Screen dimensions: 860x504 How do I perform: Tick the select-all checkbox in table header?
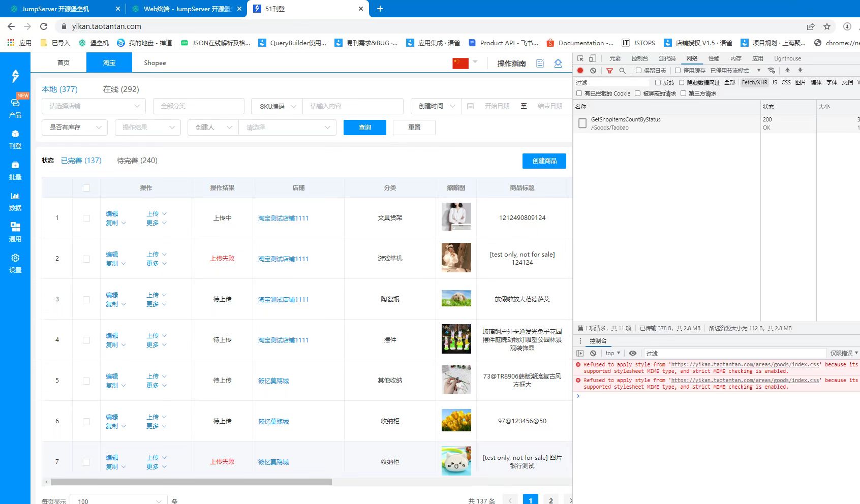point(86,188)
